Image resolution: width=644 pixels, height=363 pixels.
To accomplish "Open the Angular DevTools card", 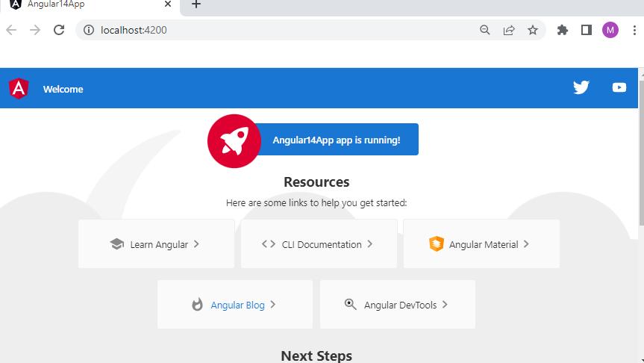I will click(x=398, y=305).
